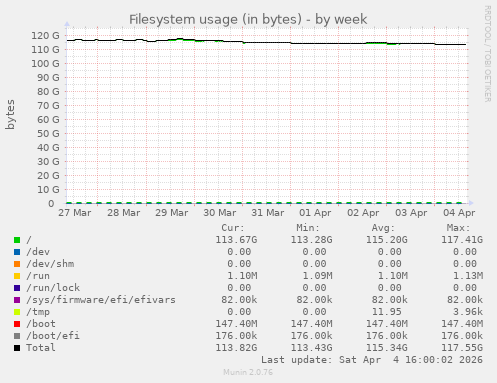Screen dimensions: 497x383
Task: Select the Total legend label
Action: [41, 348]
